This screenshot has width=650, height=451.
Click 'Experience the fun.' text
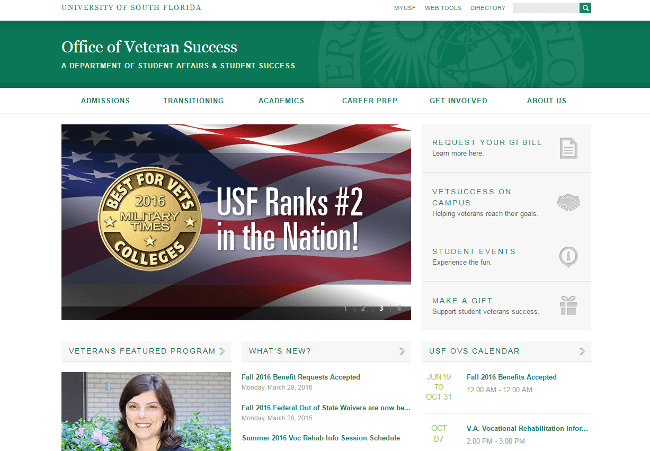pos(462,262)
